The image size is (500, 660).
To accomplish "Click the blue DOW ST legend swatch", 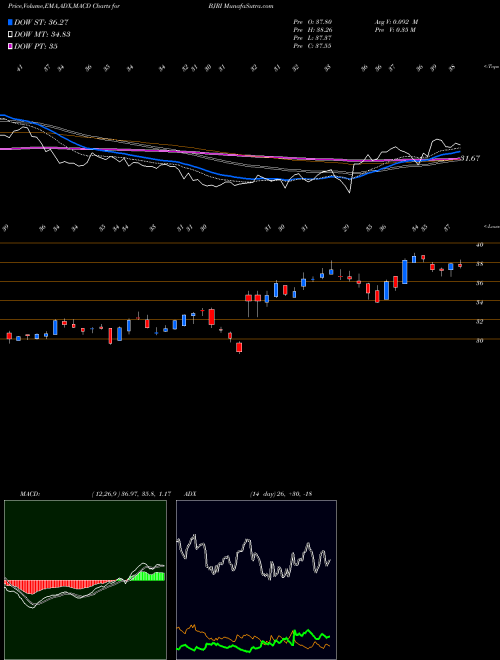I will click(10, 22).
